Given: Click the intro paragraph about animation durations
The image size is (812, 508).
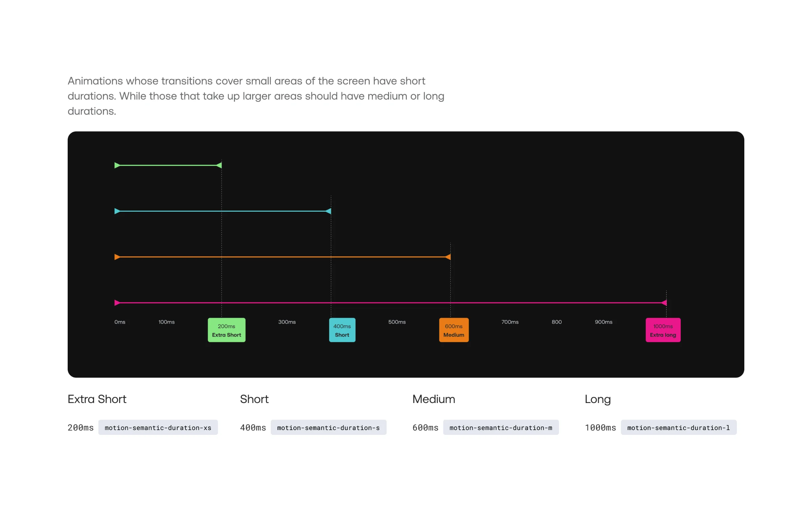Looking at the screenshot, I should pos(256,96).
